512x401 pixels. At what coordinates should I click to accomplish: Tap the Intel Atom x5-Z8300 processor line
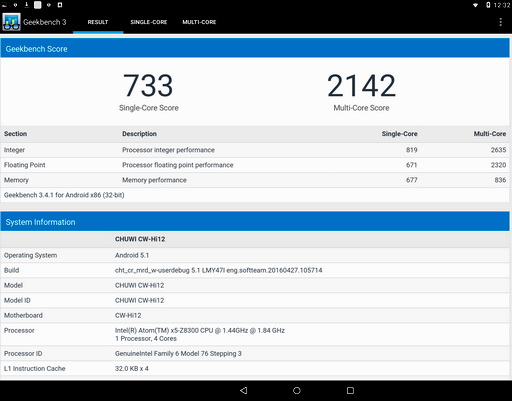click(x=200, y=330)
